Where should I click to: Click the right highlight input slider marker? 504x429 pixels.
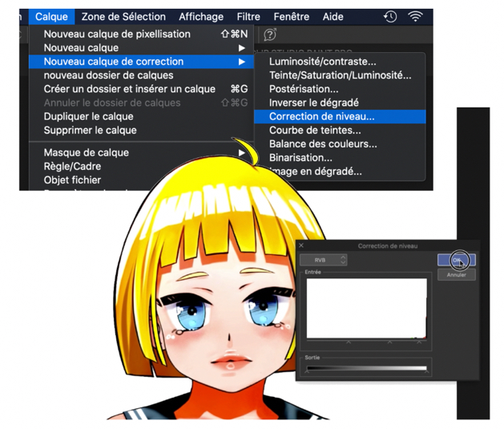418,342
